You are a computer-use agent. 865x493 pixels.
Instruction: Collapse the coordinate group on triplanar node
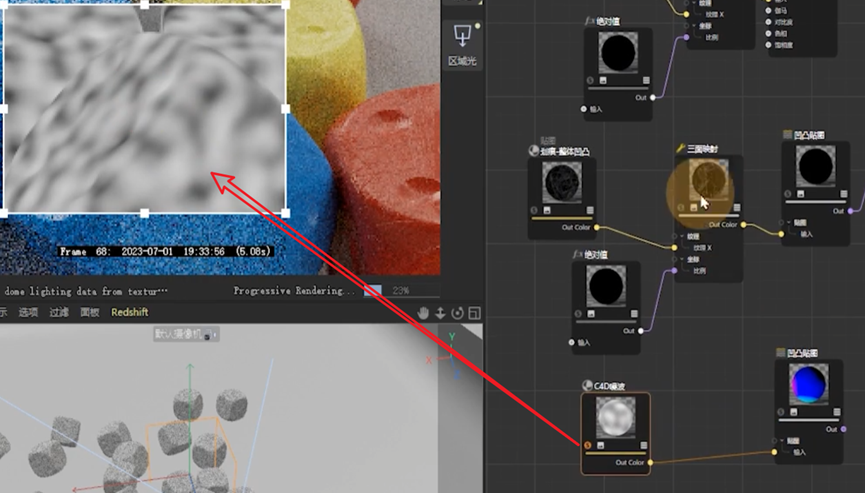tap(681, 258)
